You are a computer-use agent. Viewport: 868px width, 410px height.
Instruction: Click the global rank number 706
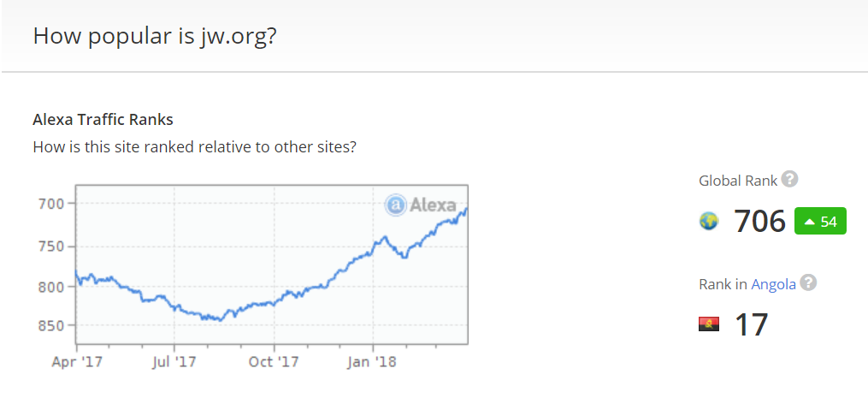coord(759,222)
